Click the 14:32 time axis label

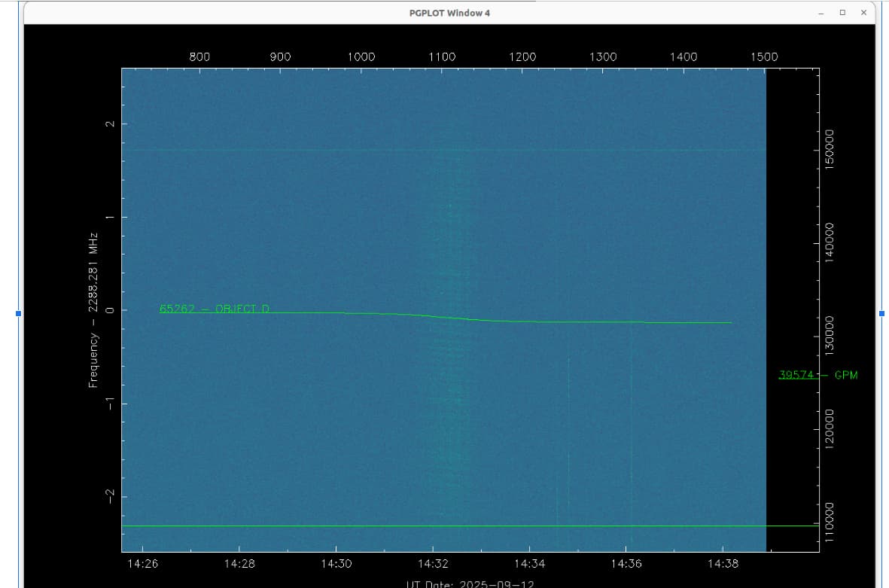[432, 563]
